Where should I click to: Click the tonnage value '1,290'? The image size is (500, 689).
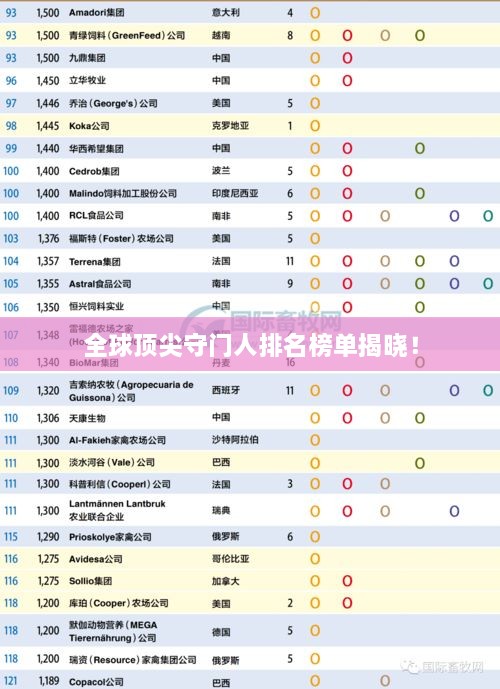click(48, 537)
